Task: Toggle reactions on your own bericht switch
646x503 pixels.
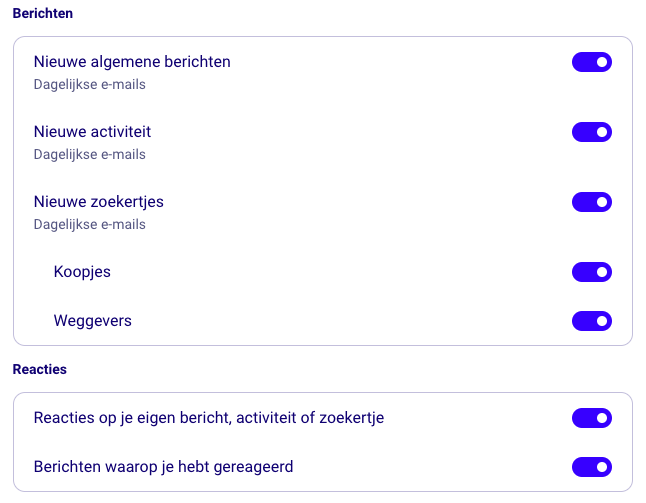Action: [x=591, y=418]
